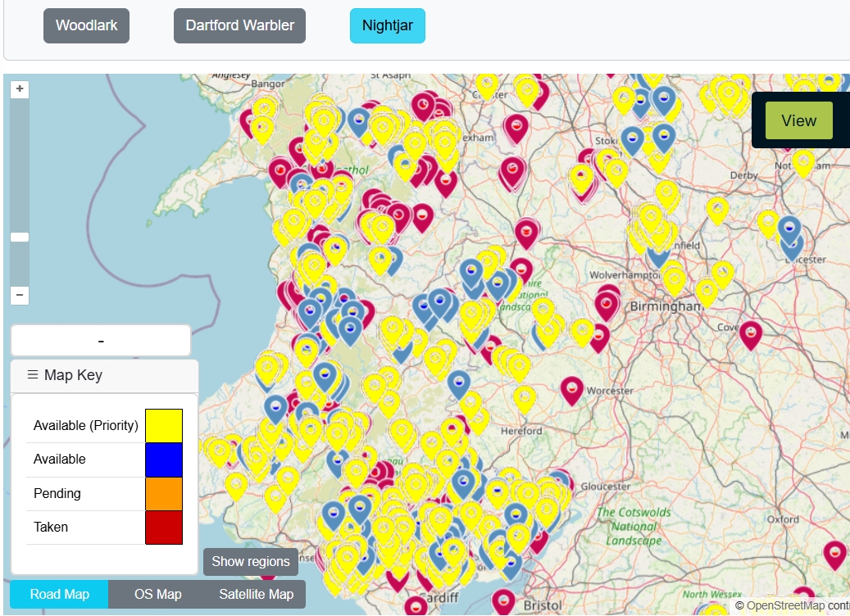Toggle the Map Key hamburger header
This screenshot has width=850, height=616.
coord(105,375)
